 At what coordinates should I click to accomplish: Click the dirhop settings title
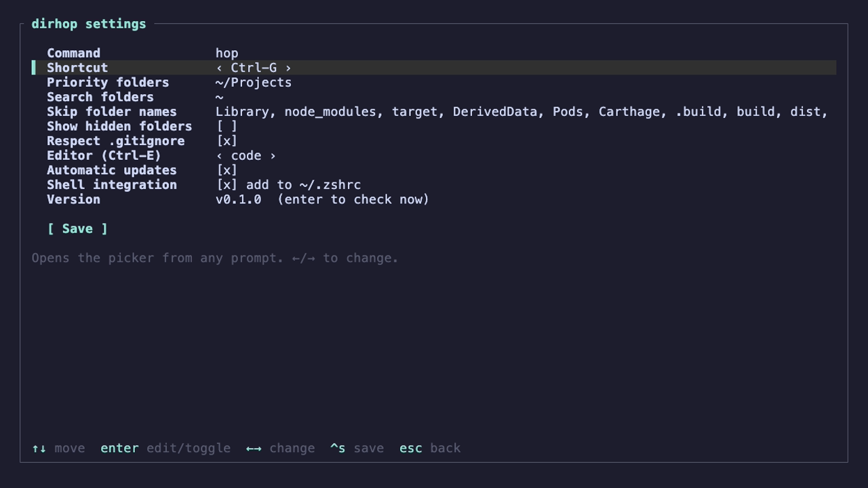89,24
